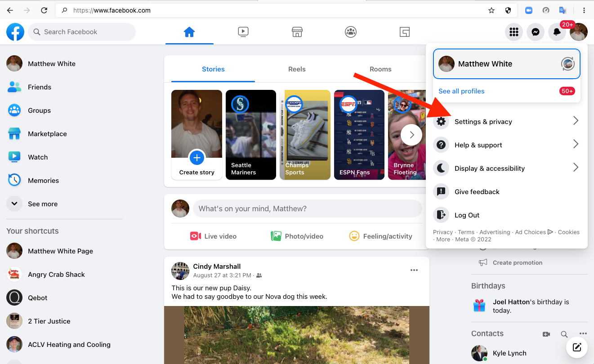The image size is (594, 364).
Task: Open Marketplace storefront icon in top navigation
Action: pyautogui.click(x=297, y=32)
